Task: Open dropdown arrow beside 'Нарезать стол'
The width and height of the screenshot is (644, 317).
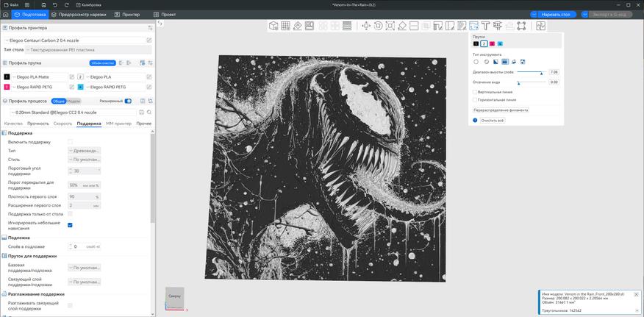Action: point(534,15)
